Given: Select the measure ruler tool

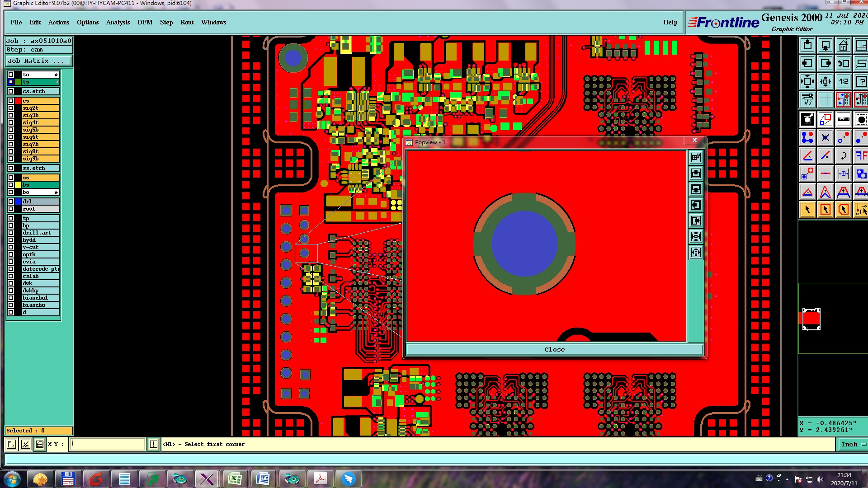Looking at the screenshot, I should tap(843, 120).
